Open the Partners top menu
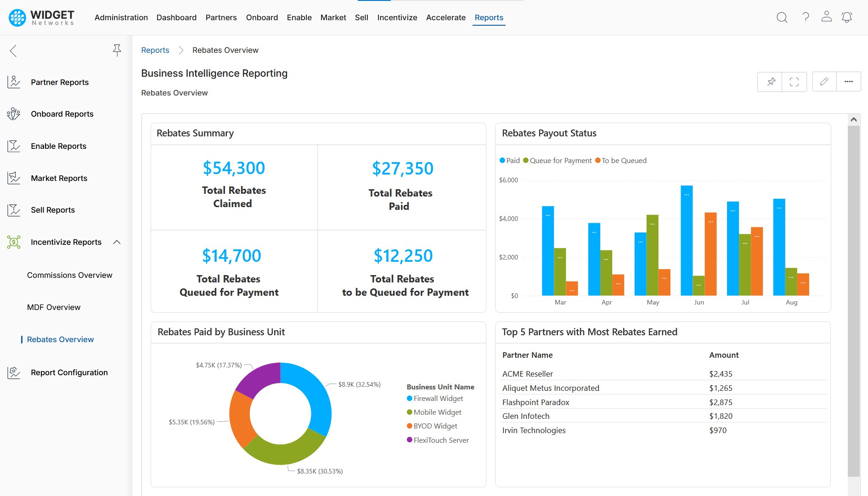The image size is (868, 496). [221, 17]
